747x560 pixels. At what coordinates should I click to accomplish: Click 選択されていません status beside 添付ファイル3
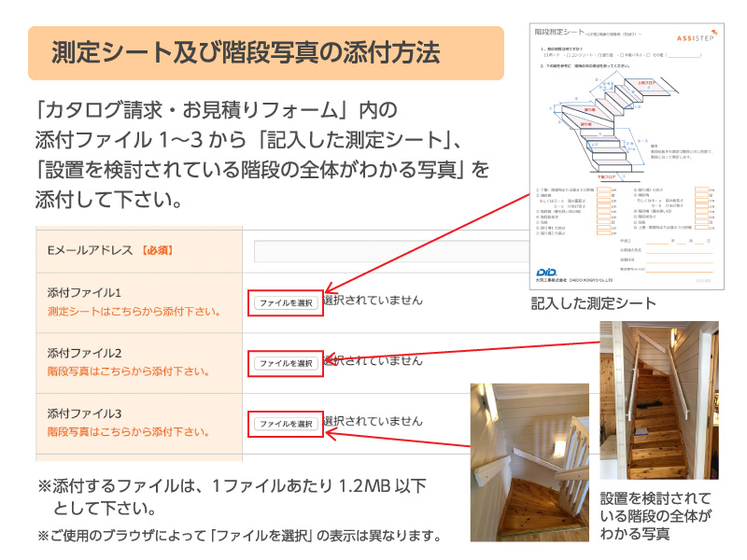point(373,421)
